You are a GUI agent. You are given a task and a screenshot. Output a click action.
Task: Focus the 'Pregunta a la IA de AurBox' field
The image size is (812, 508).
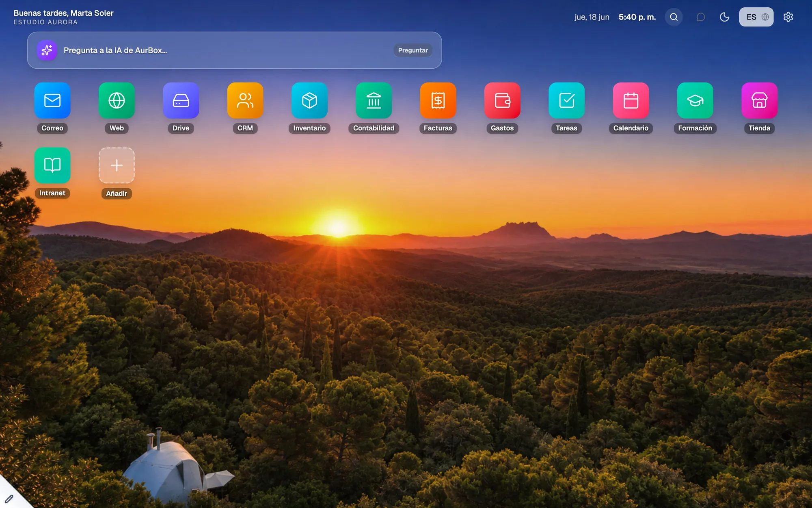[x=234, y=50]
